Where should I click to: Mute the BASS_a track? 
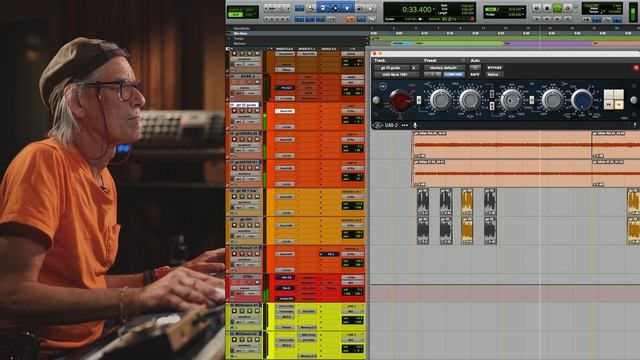(x=258, y=82)
